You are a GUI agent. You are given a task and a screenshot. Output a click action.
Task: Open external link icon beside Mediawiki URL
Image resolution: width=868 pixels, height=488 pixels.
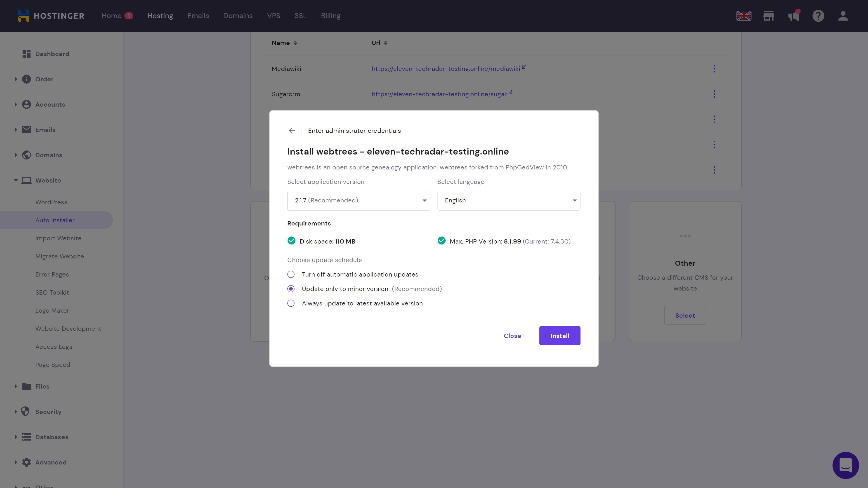[x=524, y=67]
